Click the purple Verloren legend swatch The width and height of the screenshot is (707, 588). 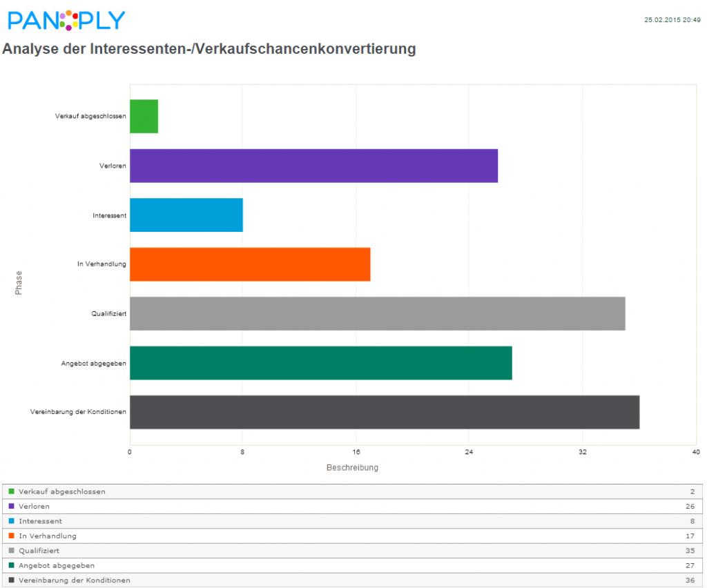pyautogui.click(x=11, y=507)
